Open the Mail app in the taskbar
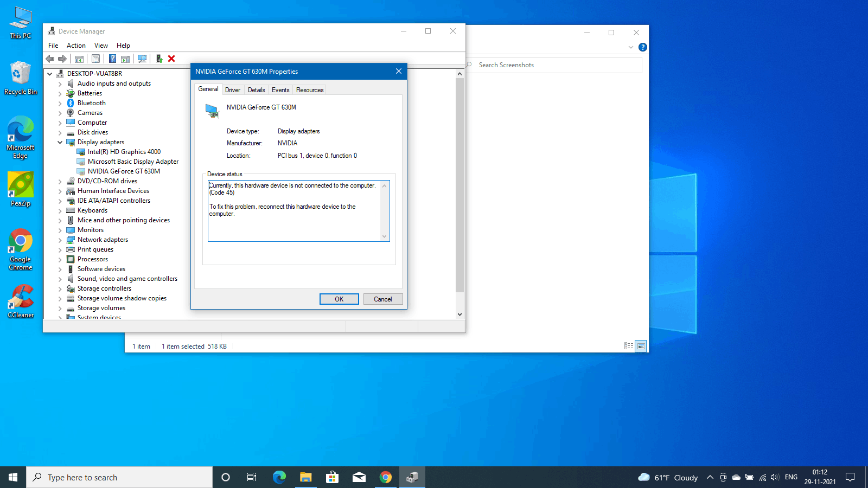 point(359,477)
